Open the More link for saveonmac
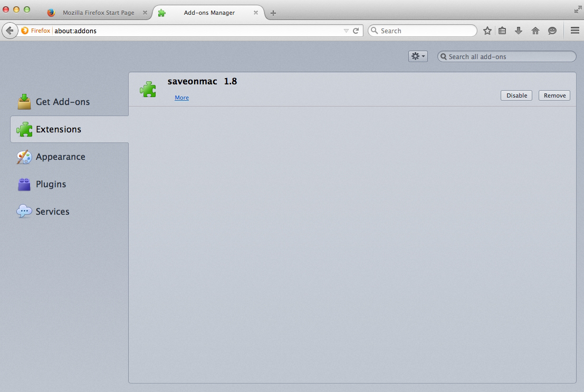Screen dimensions: 584x392 (182, 98)
